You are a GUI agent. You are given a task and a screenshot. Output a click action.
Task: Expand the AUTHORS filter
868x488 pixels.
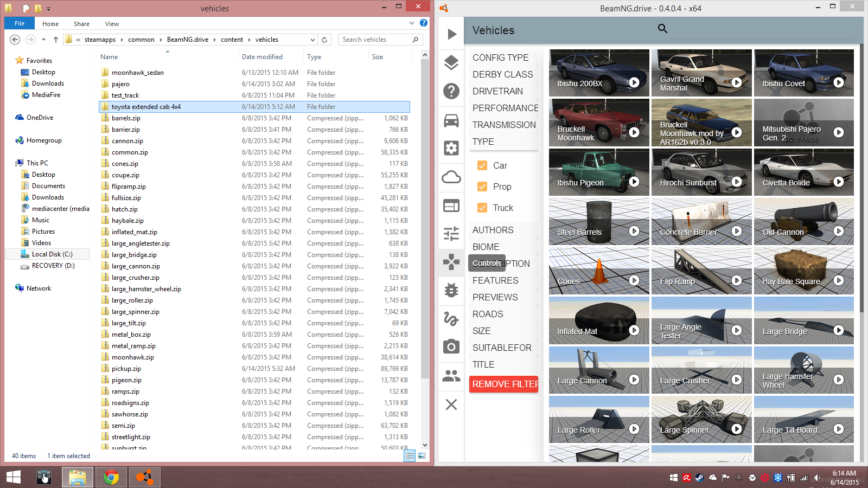(503, 230)
